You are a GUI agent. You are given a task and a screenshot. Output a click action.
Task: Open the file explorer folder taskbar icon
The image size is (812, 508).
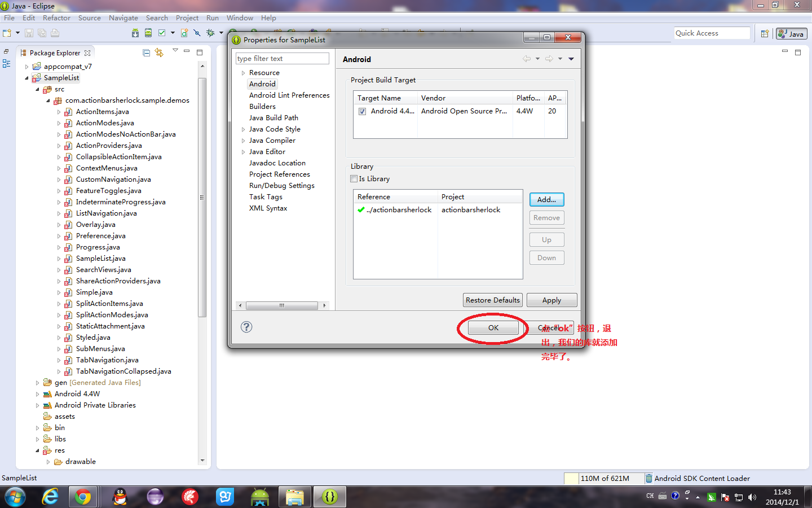click(x=295, y=497)
